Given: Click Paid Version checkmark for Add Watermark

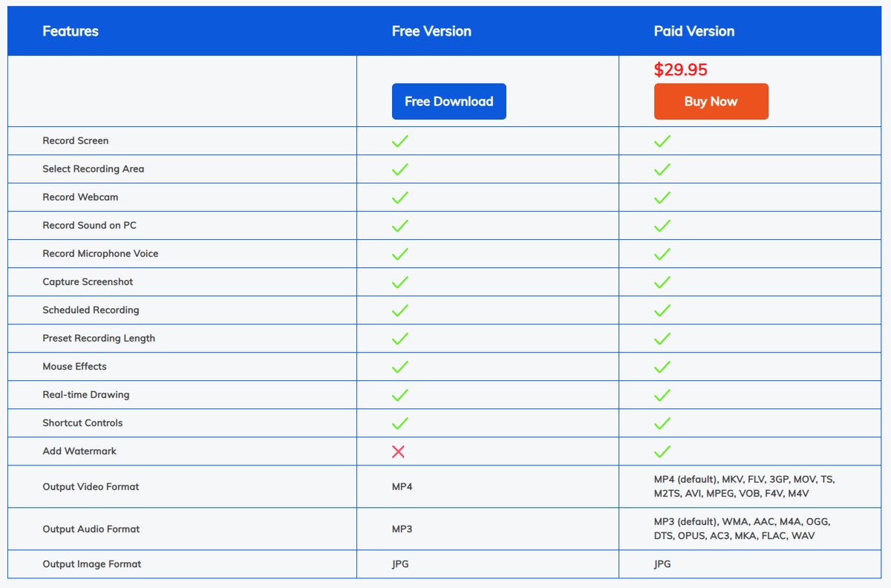Looking at the screenshot, I should click(x=662, y=451).
